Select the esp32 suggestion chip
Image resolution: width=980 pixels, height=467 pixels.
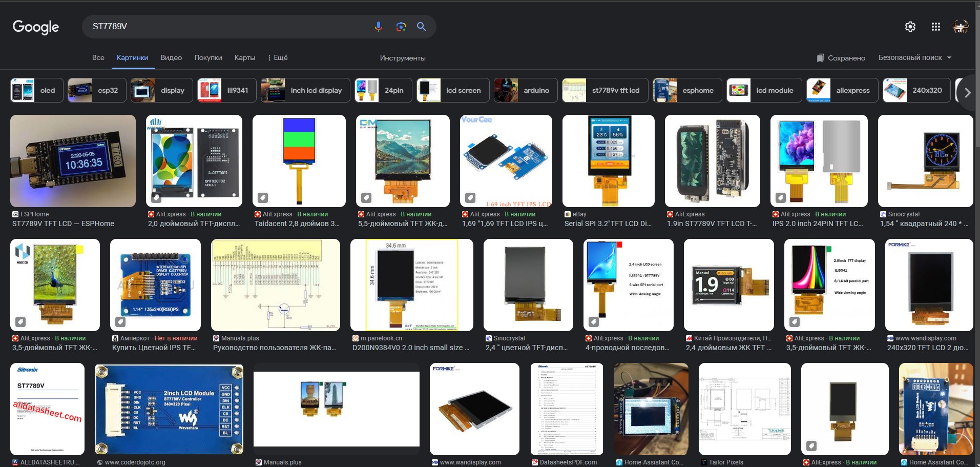pos(97,90)
